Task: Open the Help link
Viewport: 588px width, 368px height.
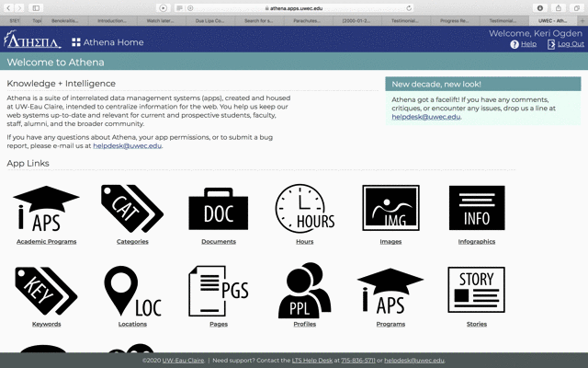Action: coord(528,44)
